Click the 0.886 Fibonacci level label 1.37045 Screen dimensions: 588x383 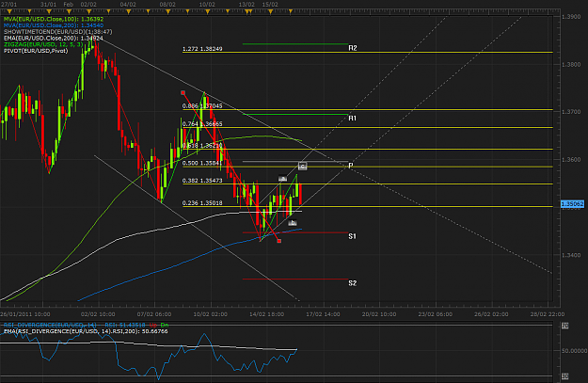(202, 106)
